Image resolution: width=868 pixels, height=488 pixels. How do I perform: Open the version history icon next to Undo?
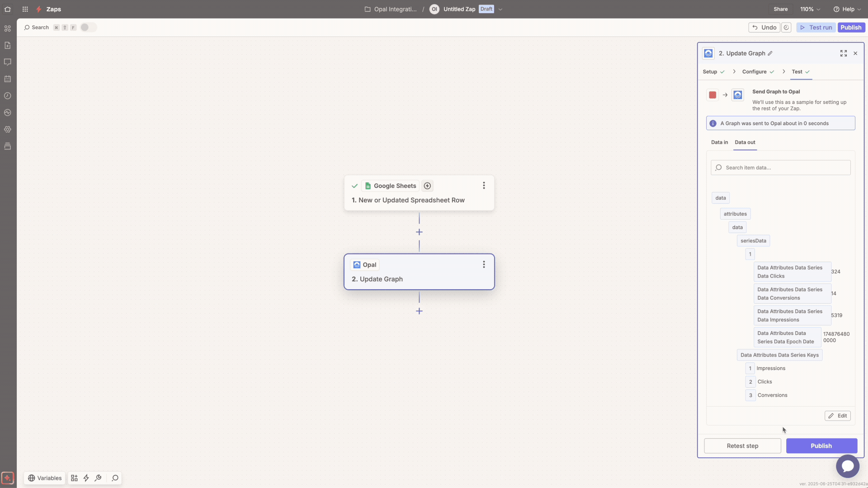[x=787, y=28]
